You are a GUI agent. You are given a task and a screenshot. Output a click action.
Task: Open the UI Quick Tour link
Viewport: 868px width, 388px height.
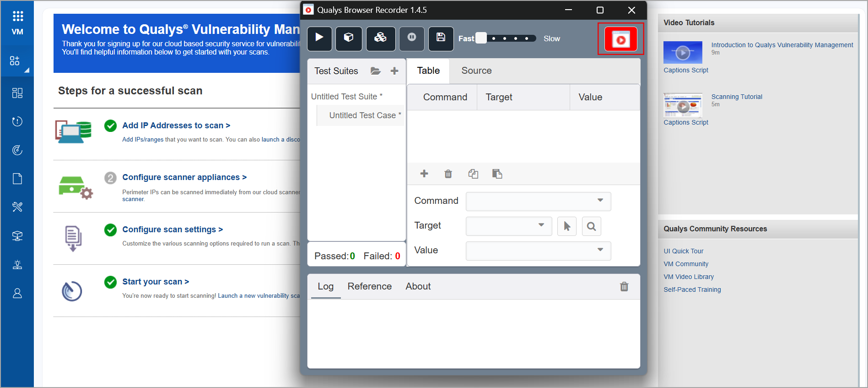click(684, 251)
